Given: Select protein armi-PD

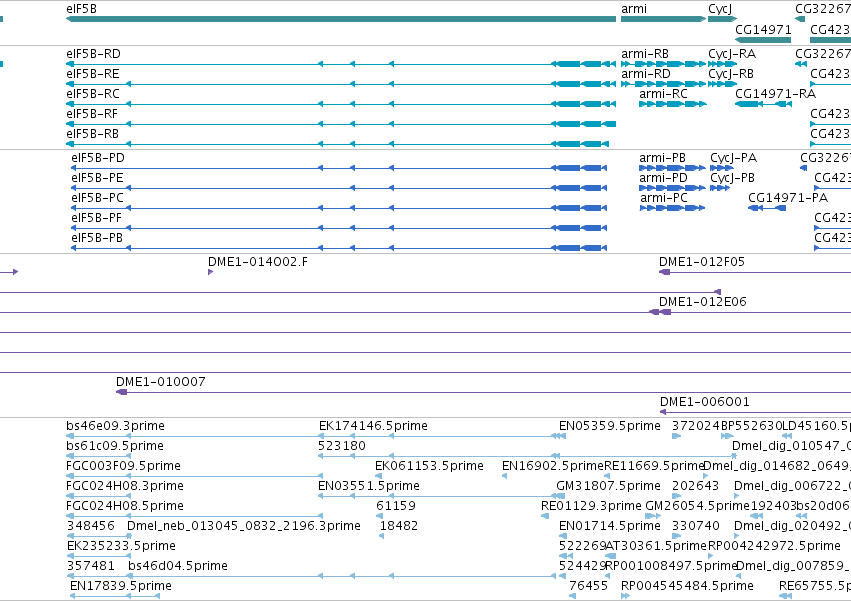Looking at the screenshot, I should pyautogui.click(x=663, y=178).
